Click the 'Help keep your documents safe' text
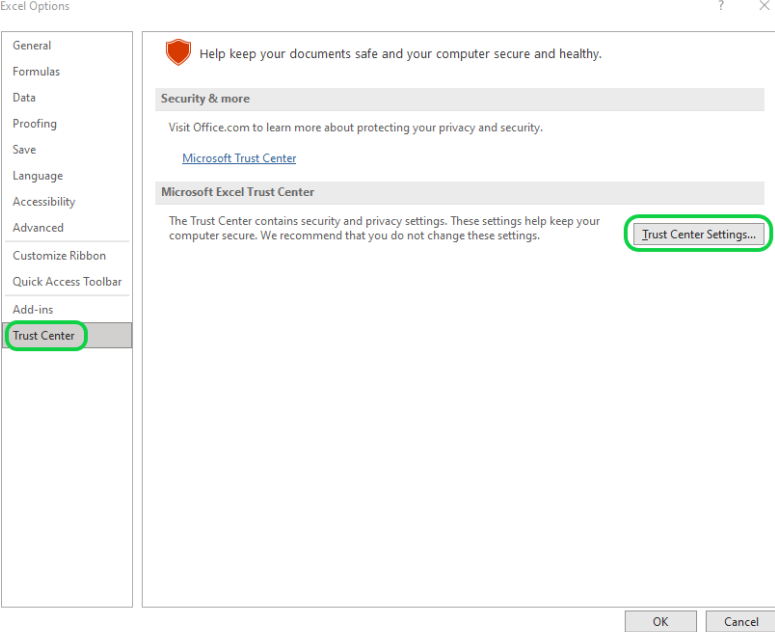The image size is (775, 632). pyautogui.click(x=400, y=54)
